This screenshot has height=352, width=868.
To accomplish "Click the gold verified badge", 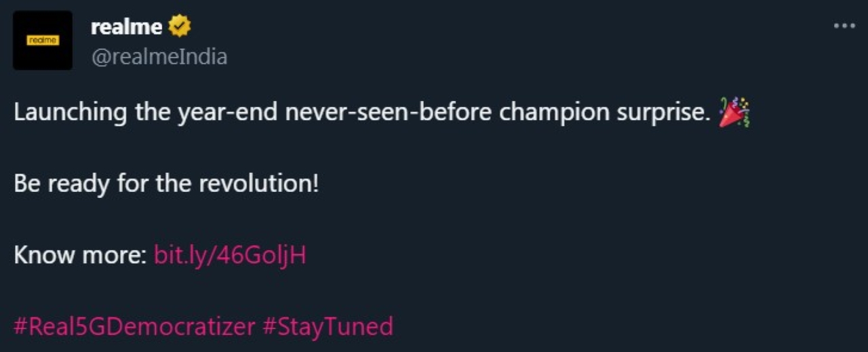I will [x=179, y=27].
